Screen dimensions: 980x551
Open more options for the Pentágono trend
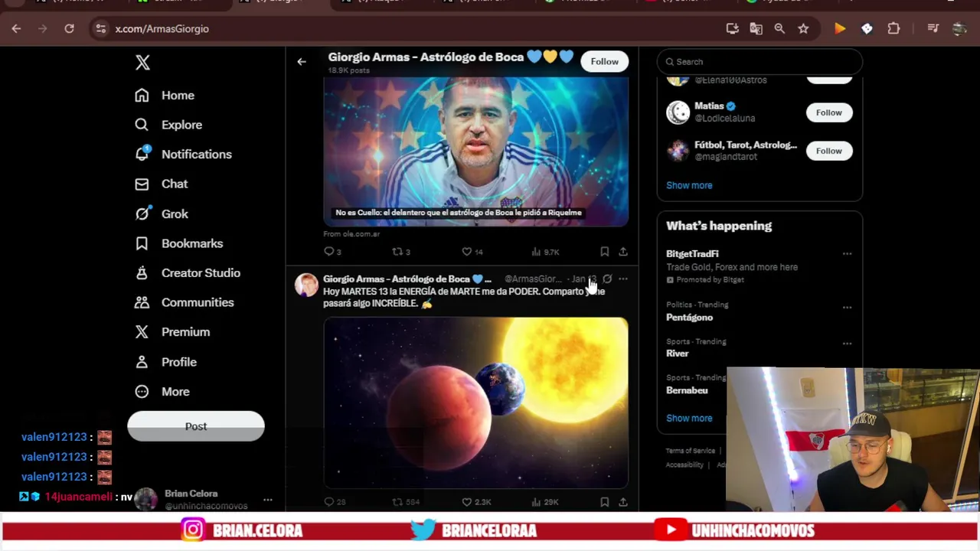point(847,308)
